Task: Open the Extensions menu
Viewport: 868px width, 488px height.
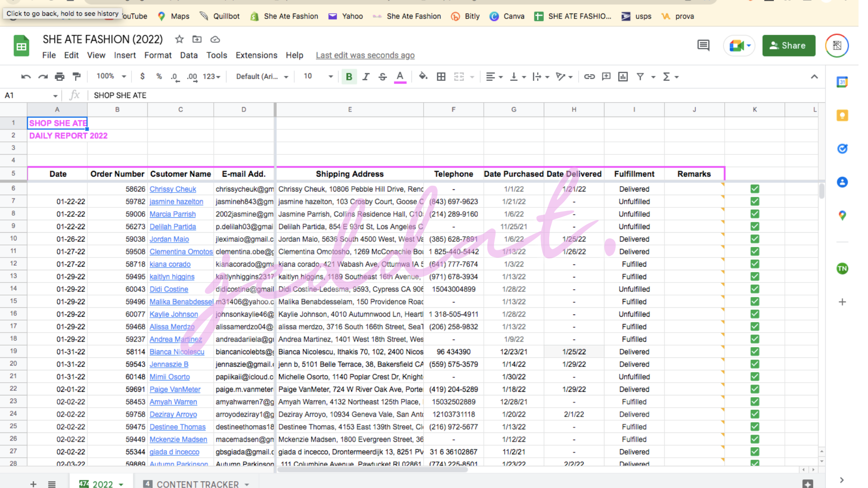Action: coord(256,55)
